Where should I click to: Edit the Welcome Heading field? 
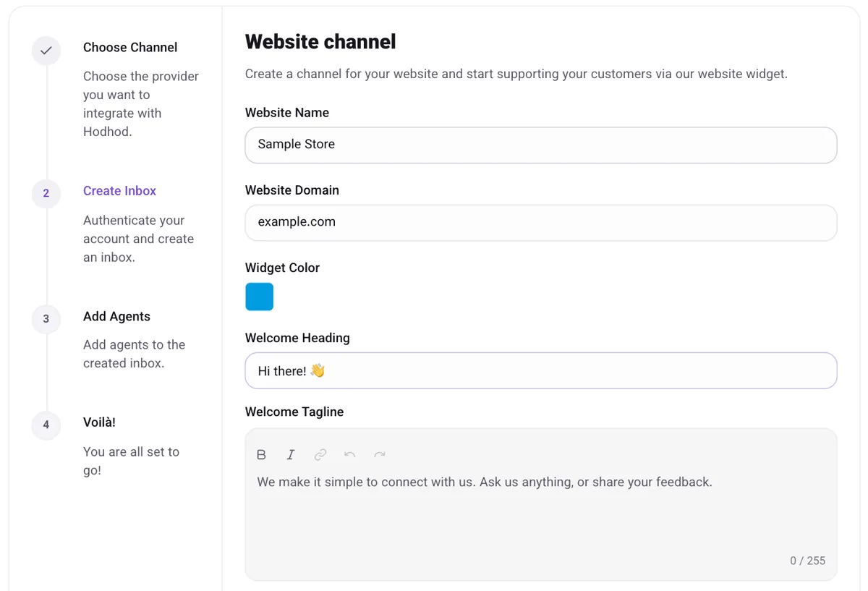click(541, 370)
